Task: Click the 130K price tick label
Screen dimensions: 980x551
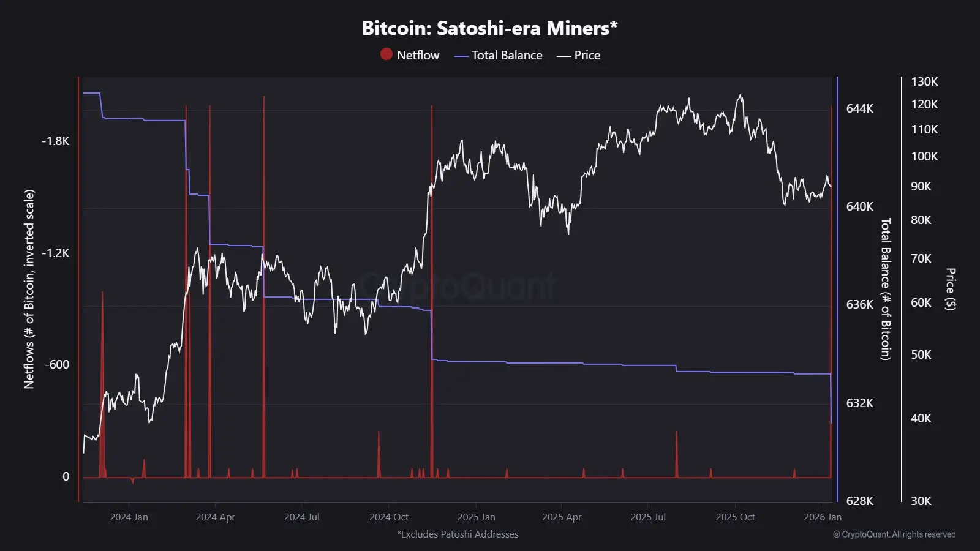Action: (x=924, y=81)
